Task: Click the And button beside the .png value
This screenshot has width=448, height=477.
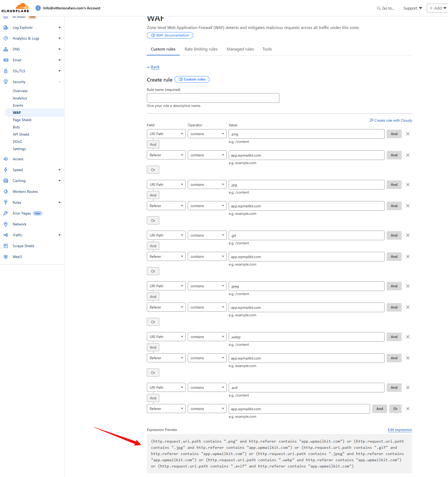Action: 394,134
